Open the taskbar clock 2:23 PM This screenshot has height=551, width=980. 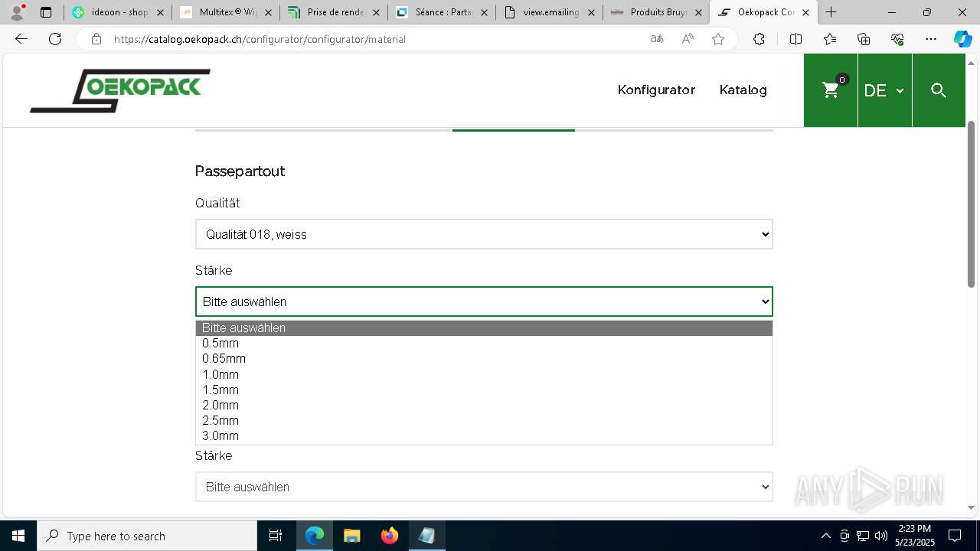[x=915, y=536]
